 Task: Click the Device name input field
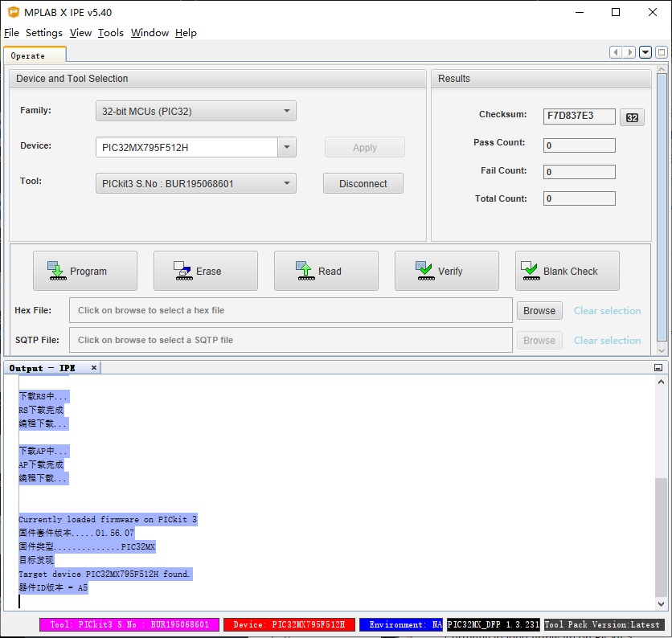point(186,147)
